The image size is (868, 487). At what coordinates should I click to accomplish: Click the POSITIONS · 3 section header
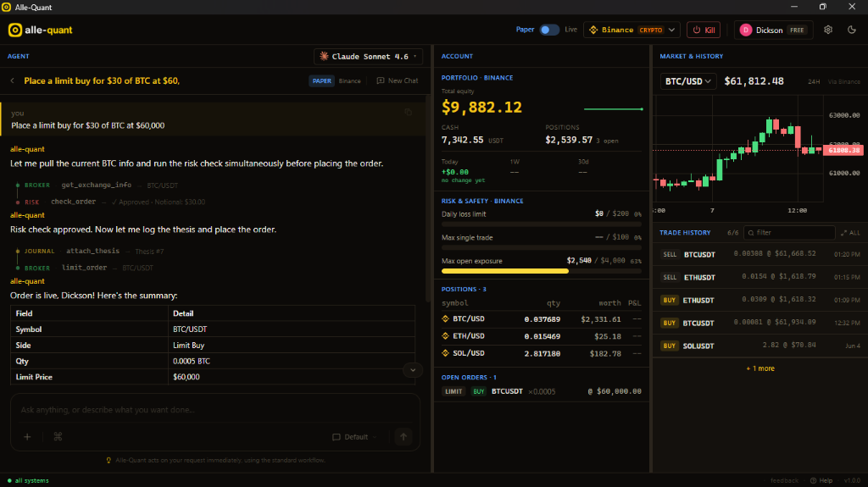coord(464,290)
